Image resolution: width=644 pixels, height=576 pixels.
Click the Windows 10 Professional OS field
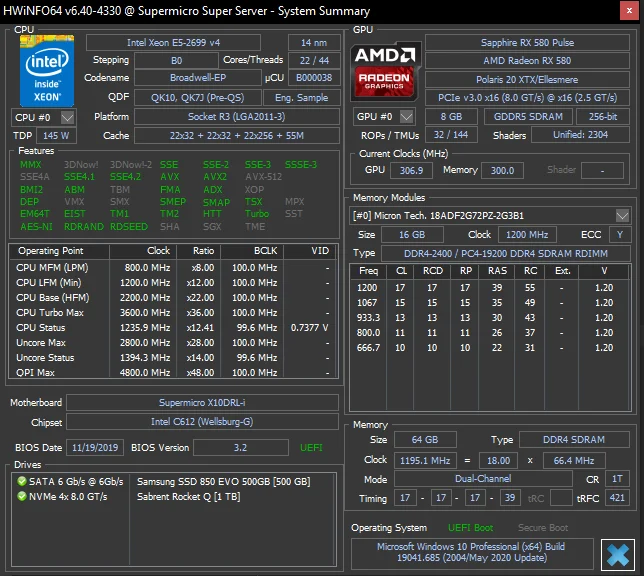[x=472, y=553]
